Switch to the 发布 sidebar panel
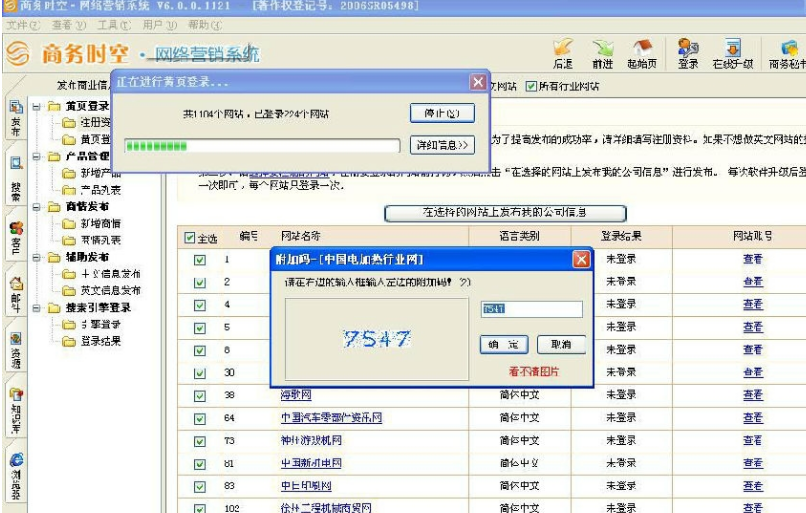806x513 pixels. pos(16,119)
